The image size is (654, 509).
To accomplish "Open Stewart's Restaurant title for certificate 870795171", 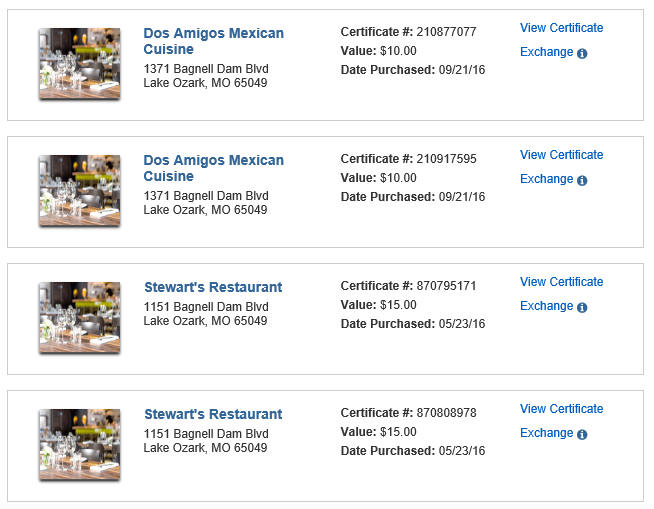I will click(x=213, y=287).
